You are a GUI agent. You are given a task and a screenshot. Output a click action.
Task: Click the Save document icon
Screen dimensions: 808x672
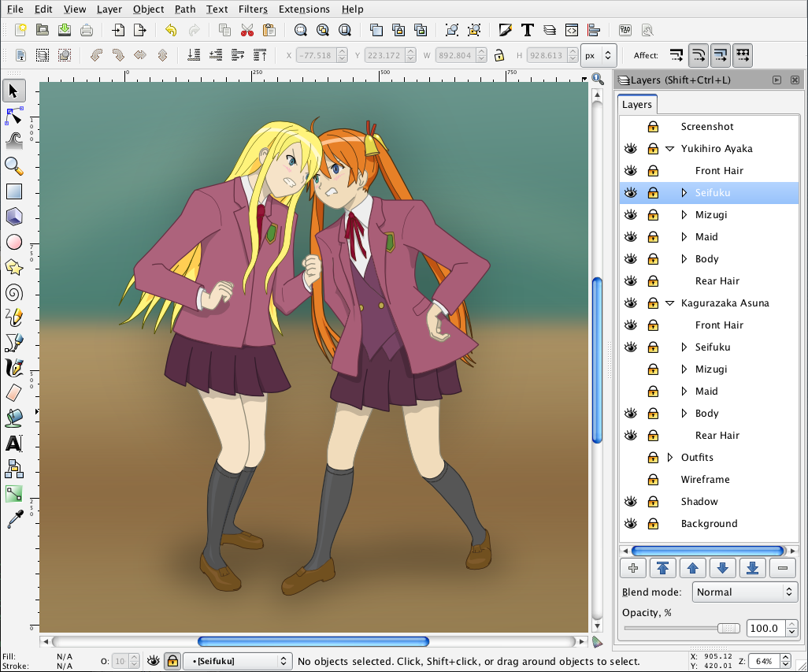tap(65, 30)
